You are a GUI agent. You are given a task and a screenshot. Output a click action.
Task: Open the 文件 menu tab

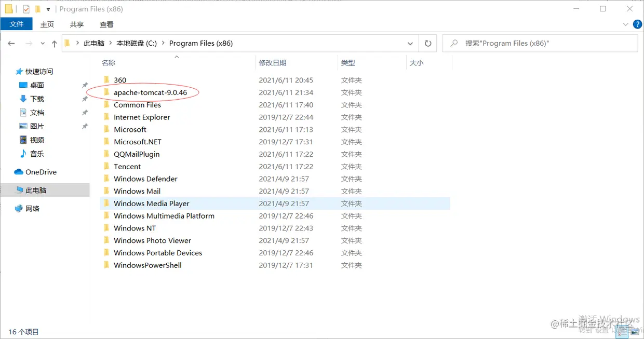(x=17, y=24)
